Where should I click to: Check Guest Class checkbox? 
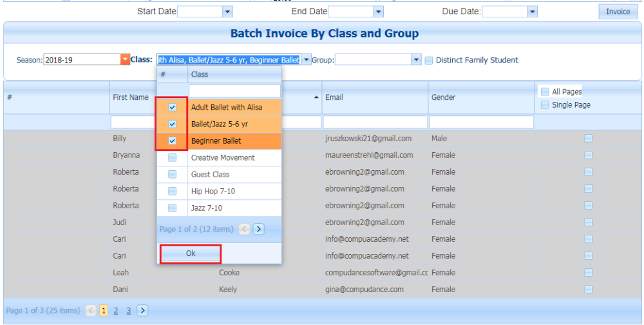(173, 175)
